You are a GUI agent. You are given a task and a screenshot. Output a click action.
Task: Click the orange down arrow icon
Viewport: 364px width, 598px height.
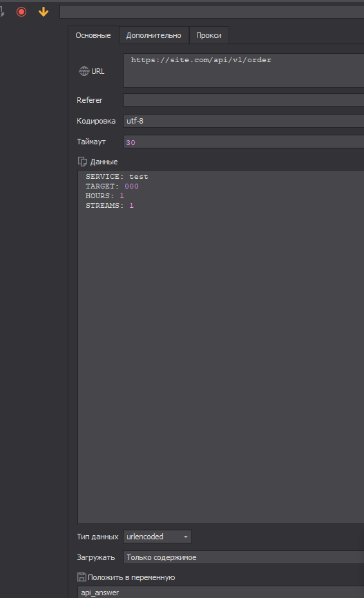coord(44,12)
